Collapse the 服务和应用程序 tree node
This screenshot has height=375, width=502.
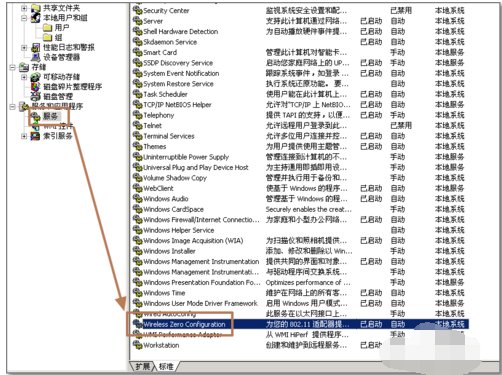pyautogui.click(x=12, y=107)
